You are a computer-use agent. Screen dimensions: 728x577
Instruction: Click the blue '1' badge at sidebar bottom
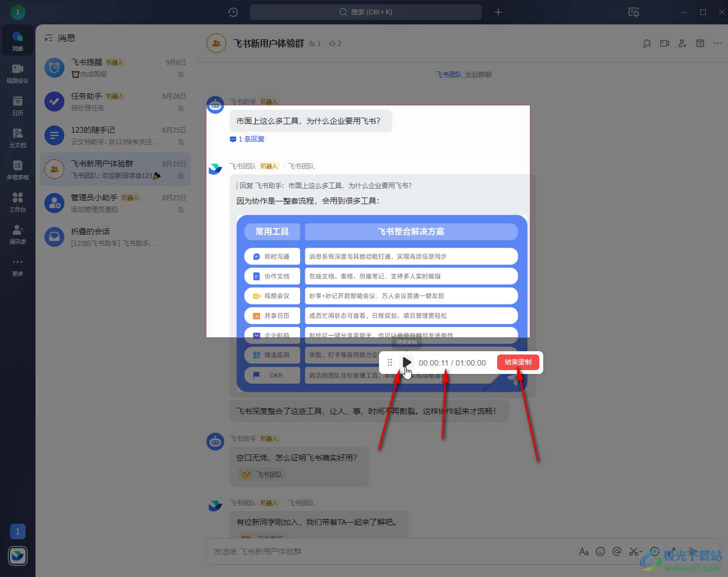click(18, 532)
